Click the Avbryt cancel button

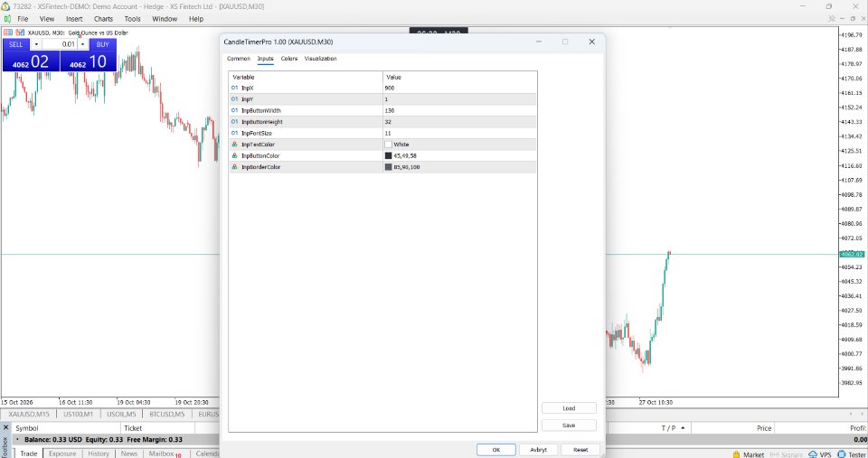coord(538,450)
